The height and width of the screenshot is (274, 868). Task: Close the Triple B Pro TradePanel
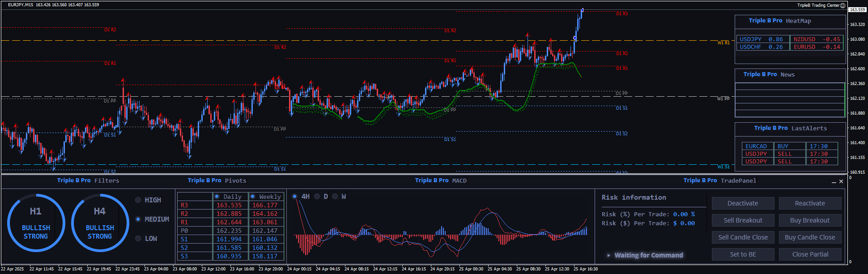841,181
